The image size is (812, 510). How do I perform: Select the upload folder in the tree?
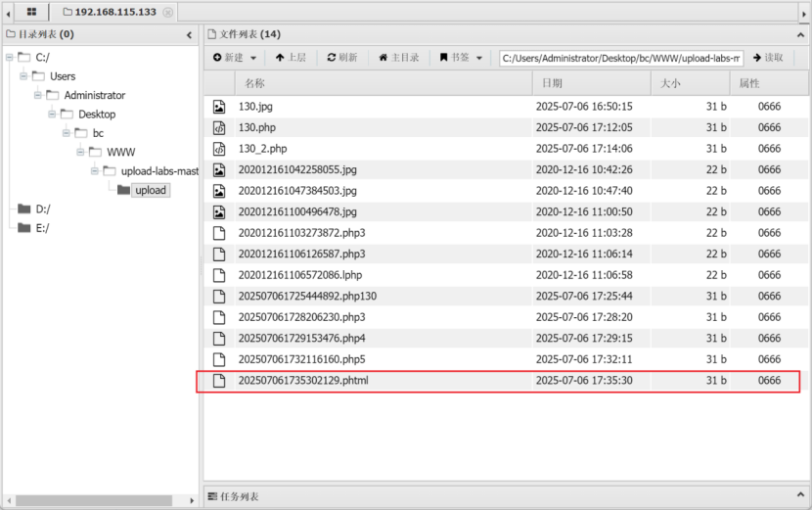pos(151,190)
